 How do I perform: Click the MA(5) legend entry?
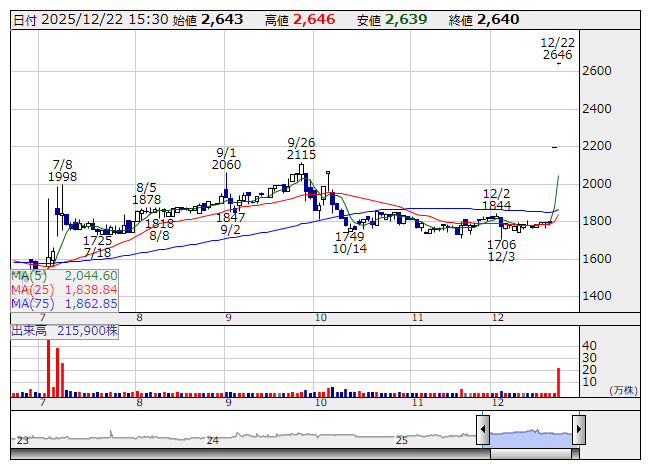(x=64, y=276)
